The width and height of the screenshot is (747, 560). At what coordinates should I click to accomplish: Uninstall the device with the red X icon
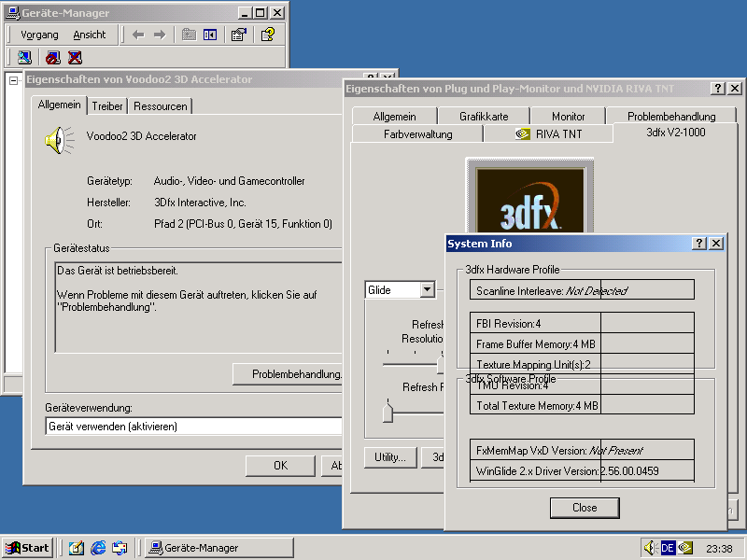74,57
